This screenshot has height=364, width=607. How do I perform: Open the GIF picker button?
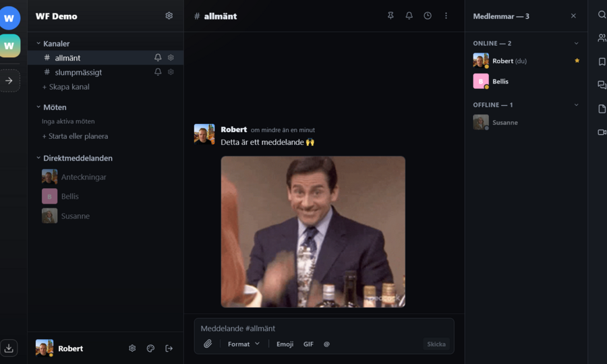[308, 344]
